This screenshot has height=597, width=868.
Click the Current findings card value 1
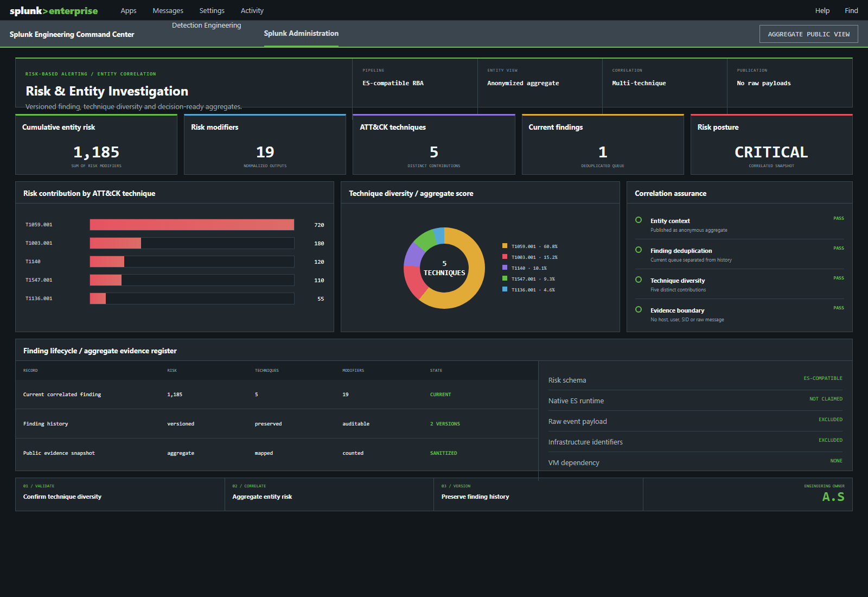(x=603, y=152)
